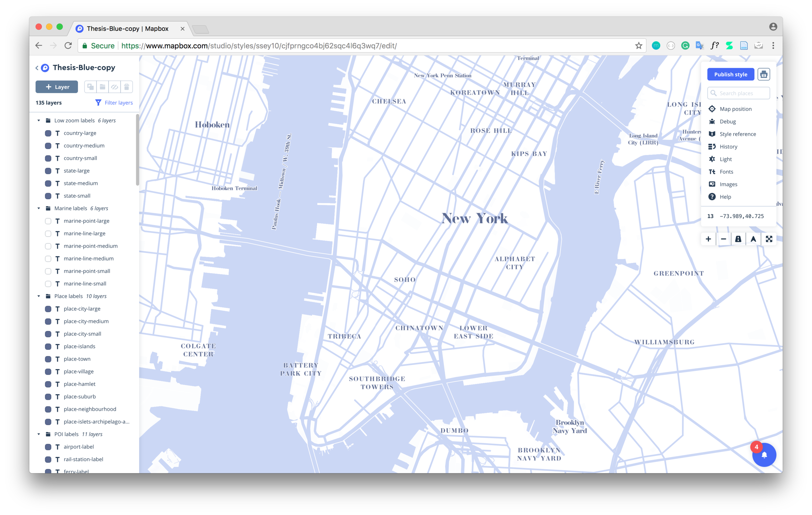Open the Chrome three-dot menu
This screenshot has width=812, height=515.
[x=773, y=45]
